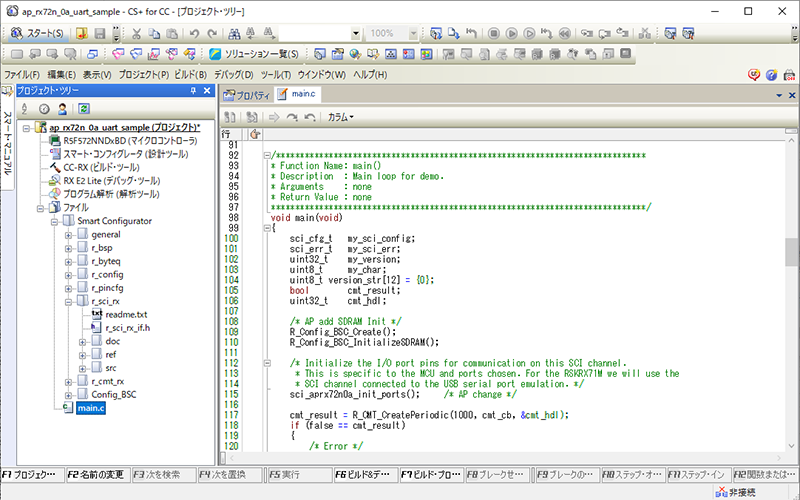Open the ヘルプ(H) menu
This screenshot has height=500, width=800.
[x=370, y=74]
